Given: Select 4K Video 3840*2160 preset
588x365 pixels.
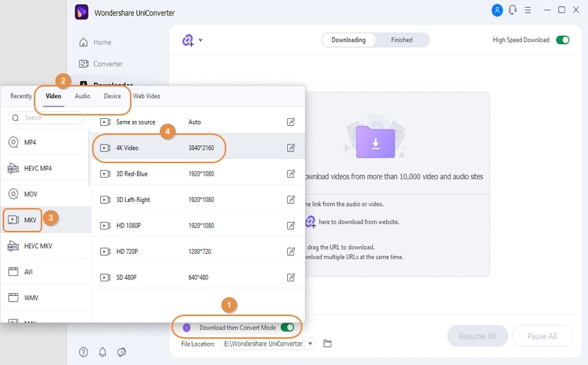Looking at the screenshot, I should [x=198, y=148].
